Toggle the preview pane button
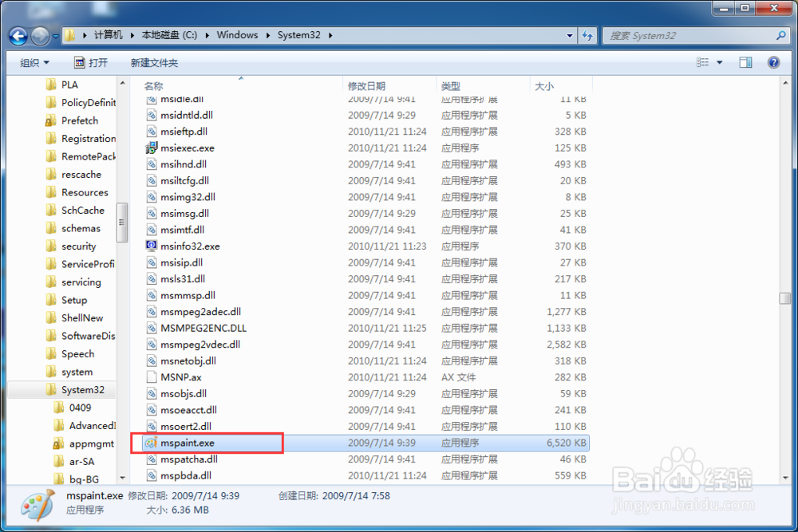Screen dimensions: 798x532 pos(748,61)
